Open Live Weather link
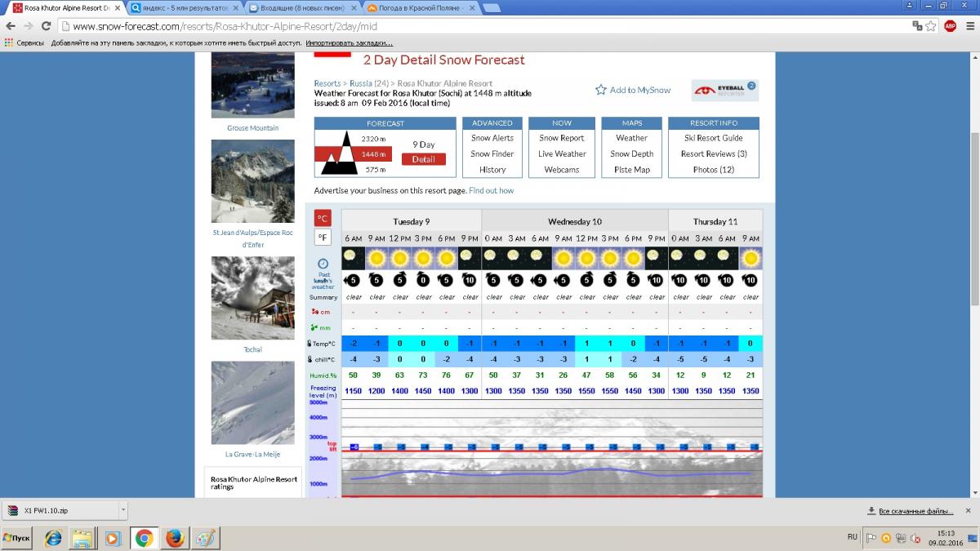980x551 pixels. click(x=562, y=153)
